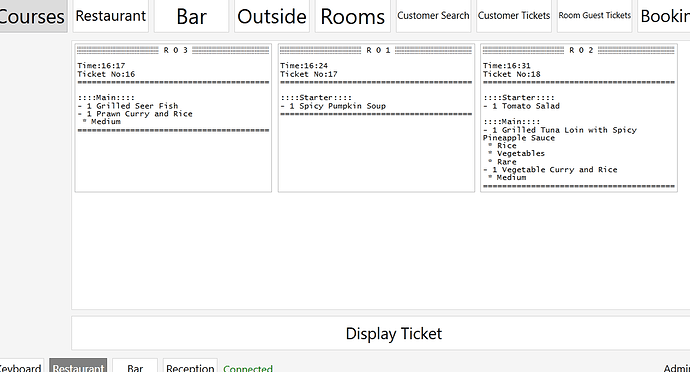The width and height of the screenshot is (690, 372).
Task: Select ticket R01 number 17
Action: [x=376, y=118]
